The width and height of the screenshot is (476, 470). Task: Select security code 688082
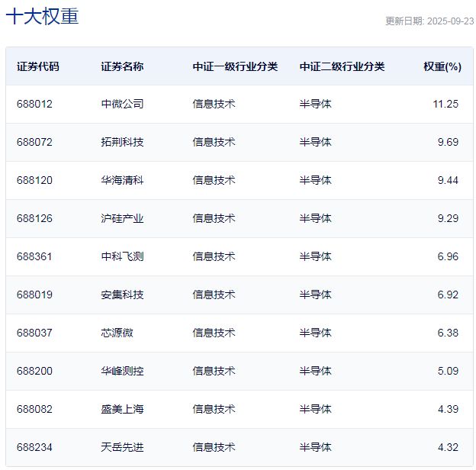click(34, 409)
